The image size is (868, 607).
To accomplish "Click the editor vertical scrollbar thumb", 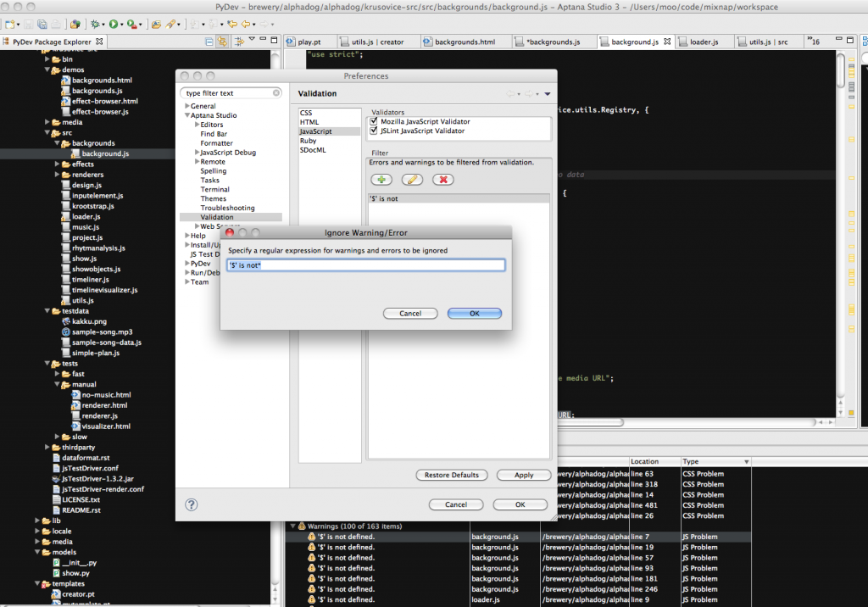I will [841, 70].
